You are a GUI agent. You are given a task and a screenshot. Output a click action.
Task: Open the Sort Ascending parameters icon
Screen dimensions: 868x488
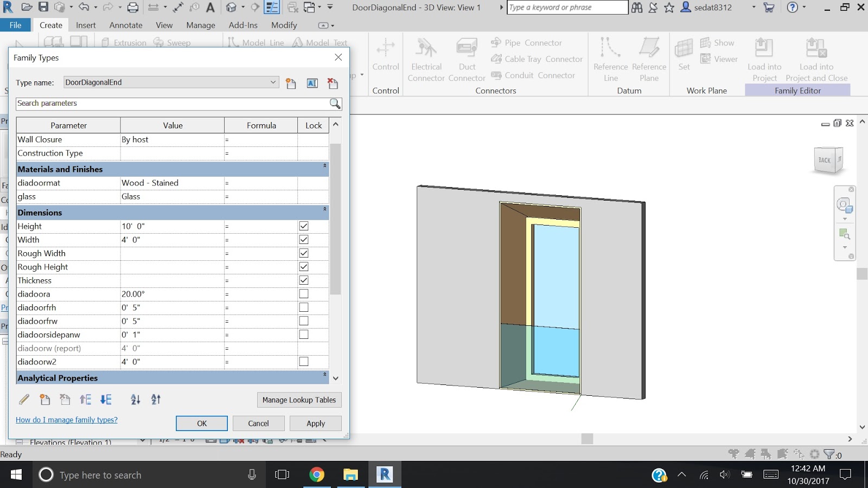(x=135, y=400)
